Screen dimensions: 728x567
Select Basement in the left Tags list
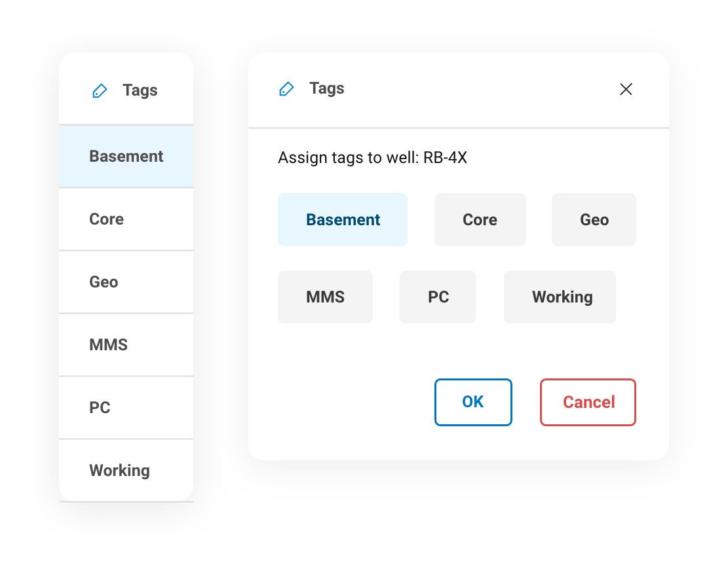126,156
